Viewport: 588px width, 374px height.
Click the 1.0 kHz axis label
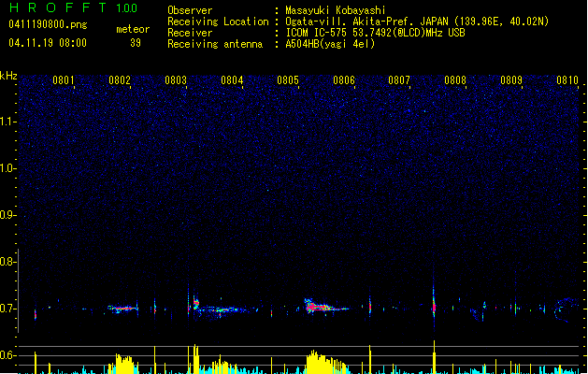[x=7, y=168]
